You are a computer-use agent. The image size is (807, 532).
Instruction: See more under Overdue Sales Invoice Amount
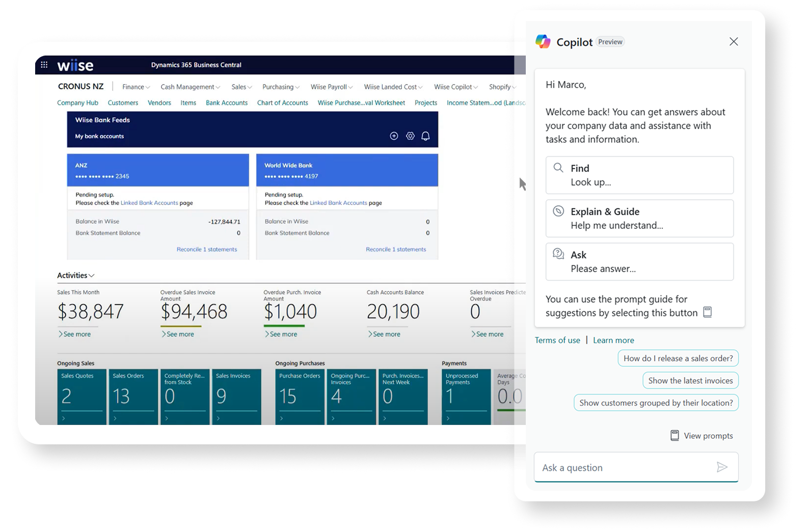point(178,334)
